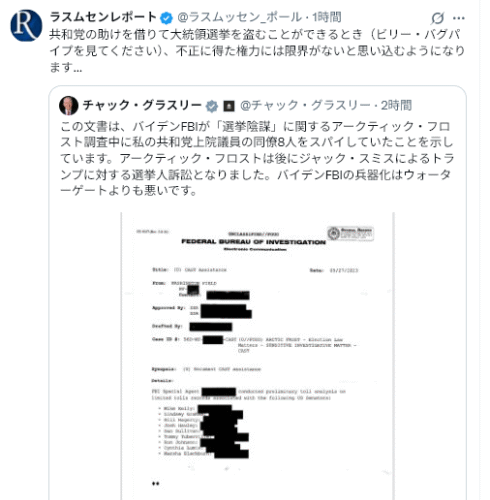Viewport: 490px width, 500px height.
Task: Open the チャック・グラスリー display name
Action: tap(142, 105)
